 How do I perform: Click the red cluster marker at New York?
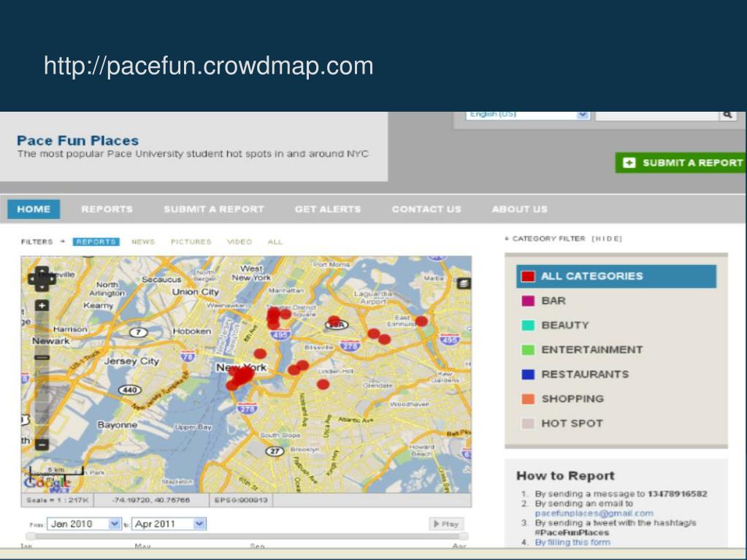point(242,376)
